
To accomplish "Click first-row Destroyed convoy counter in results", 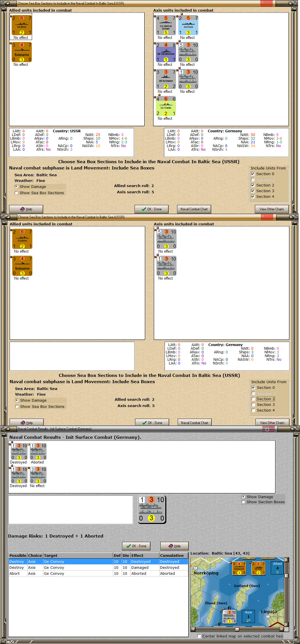I will click(x=19, y=451).
